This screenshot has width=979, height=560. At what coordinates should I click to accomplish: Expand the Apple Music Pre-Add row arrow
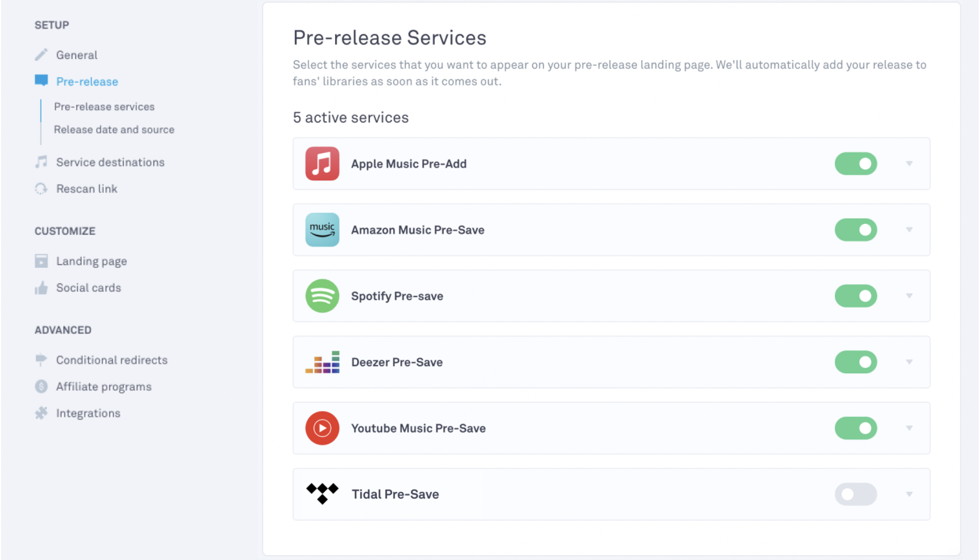tap(909, 164)
